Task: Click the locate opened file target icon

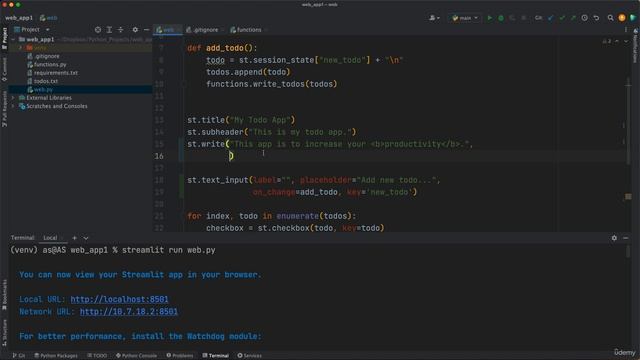Action: click(x=98, y=30)
